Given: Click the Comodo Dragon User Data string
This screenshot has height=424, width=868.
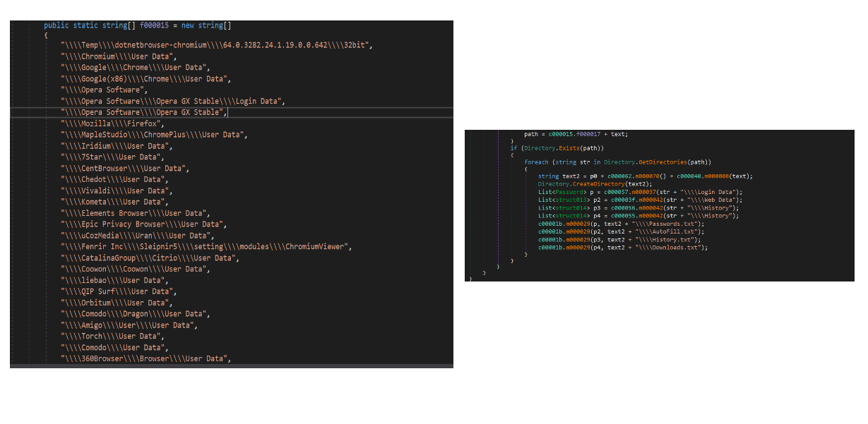Looking at the screenshot, I should tap(135, 314).
